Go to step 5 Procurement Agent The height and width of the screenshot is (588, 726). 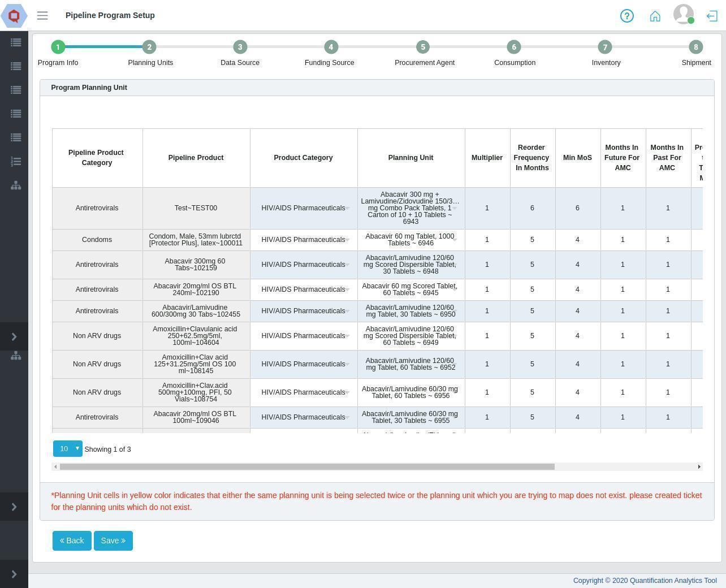coord(422,47)
